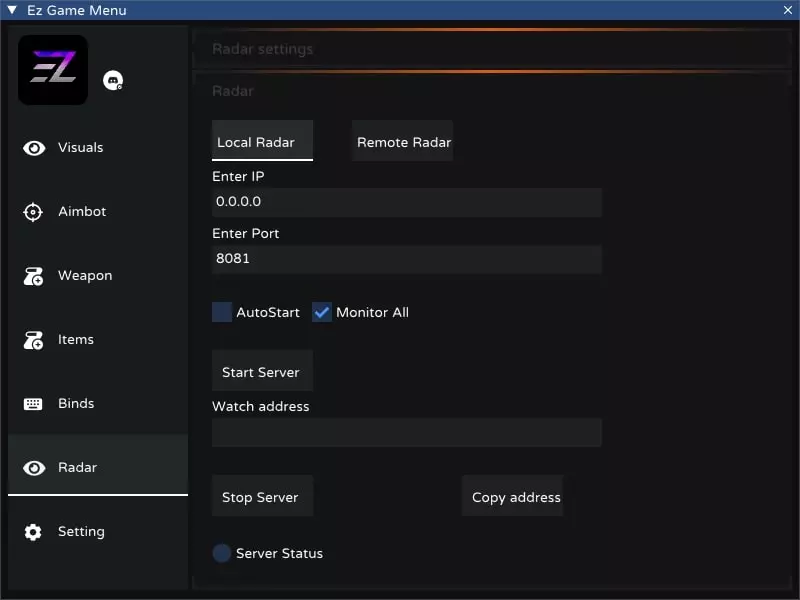Click the Server Status indicator circle

coord(221,553)
